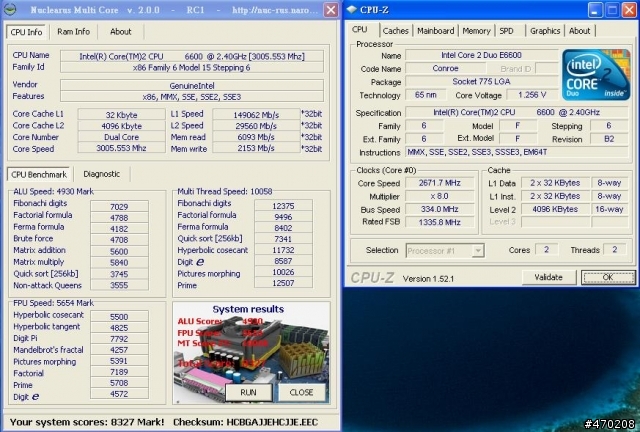Click the Instructions field in CPU-Z
The image size is (640, 432).
point(517,152)
